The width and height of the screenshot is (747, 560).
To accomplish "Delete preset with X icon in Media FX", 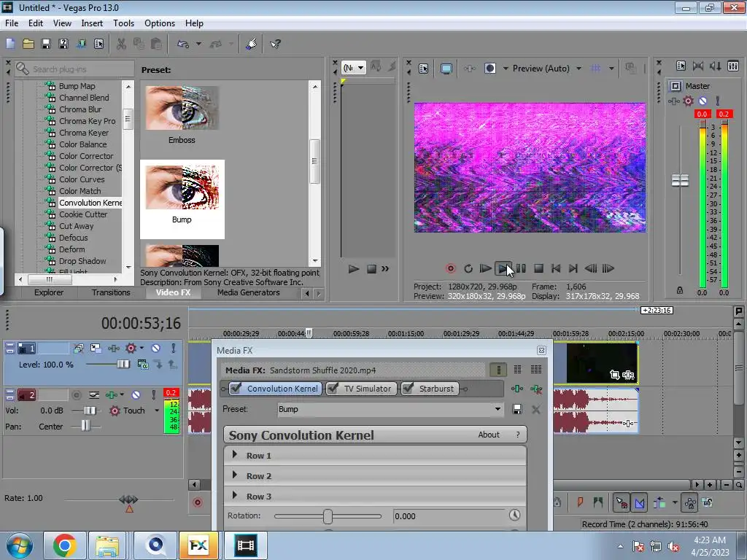I will [536, 409].
